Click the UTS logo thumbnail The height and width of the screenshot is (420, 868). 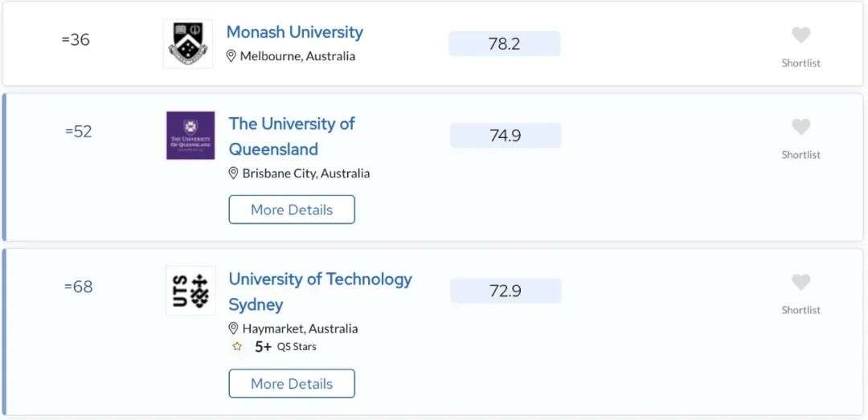click(x=190, y=291)
